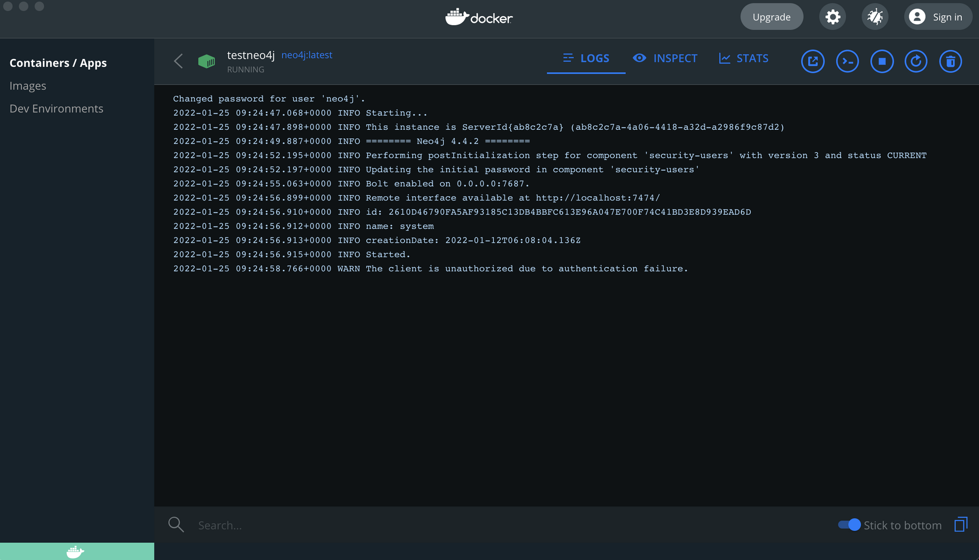Open the neo4j:latest image link
979x560 pixels.
[306, 55]
